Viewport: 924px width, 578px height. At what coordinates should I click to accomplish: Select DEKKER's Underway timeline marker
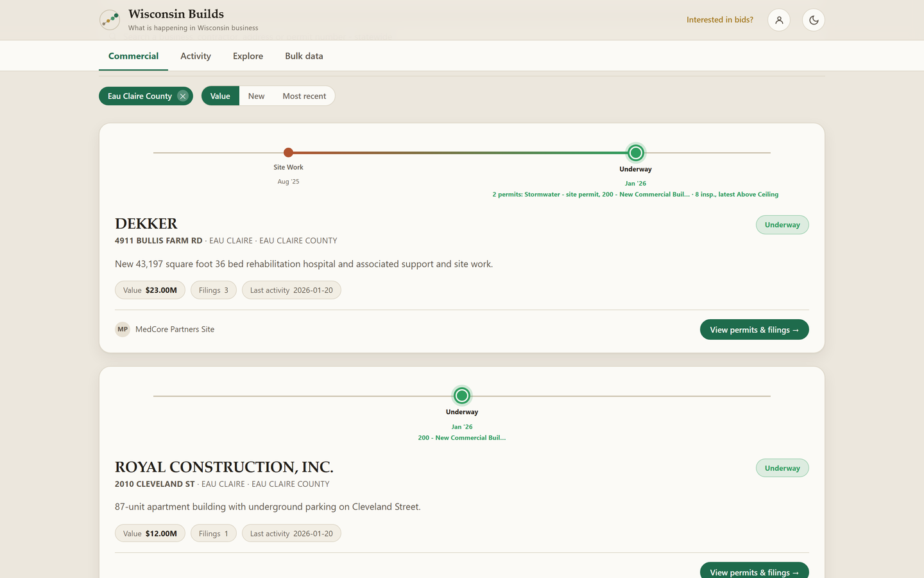[x=636, y=153]
